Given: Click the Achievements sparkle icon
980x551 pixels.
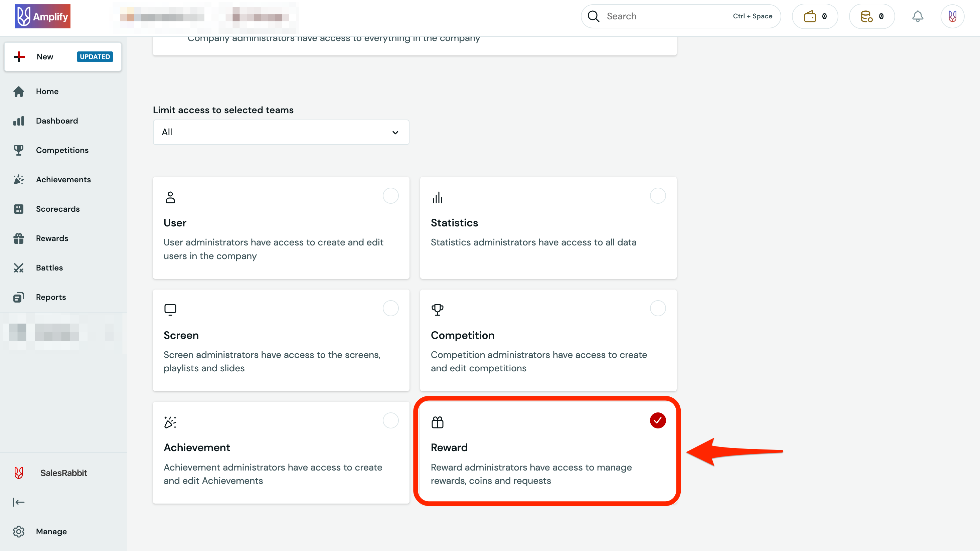Looking at the screenshot, I should click(x=19, y=179).
